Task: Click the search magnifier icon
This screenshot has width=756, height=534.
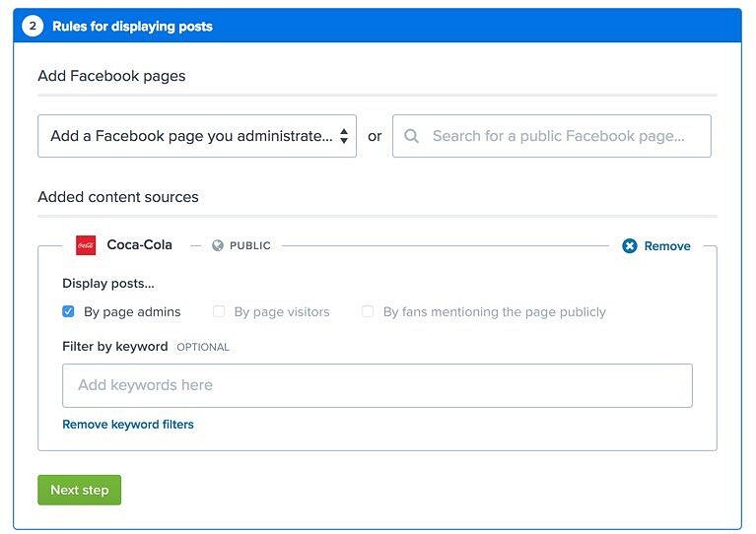Action: 411,136
